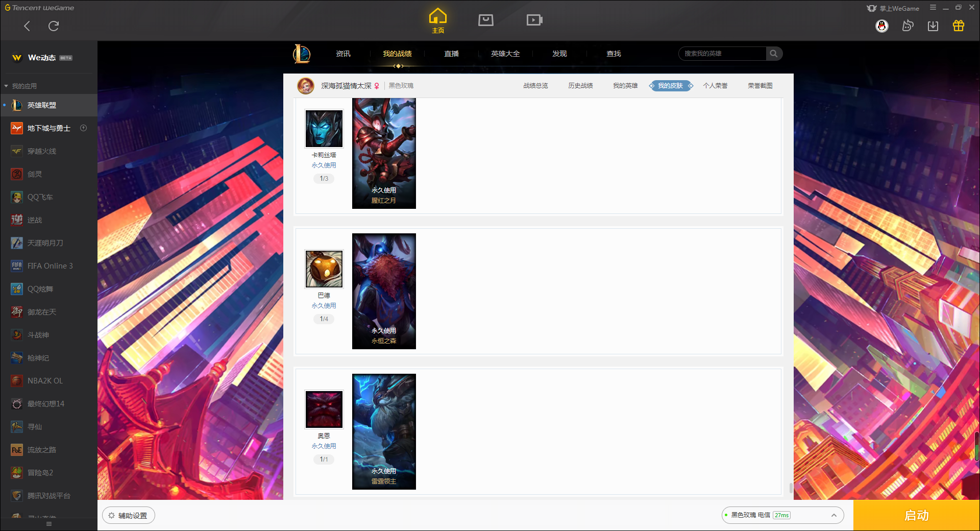
Task: Collapse the 我的应用 section
Action: point(20,86)
